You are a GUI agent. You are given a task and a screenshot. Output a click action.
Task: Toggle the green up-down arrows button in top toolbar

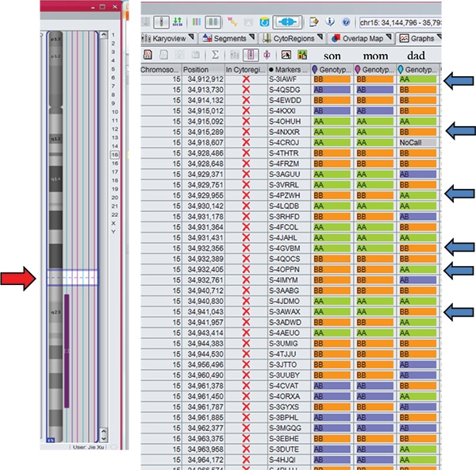(175, 21)
